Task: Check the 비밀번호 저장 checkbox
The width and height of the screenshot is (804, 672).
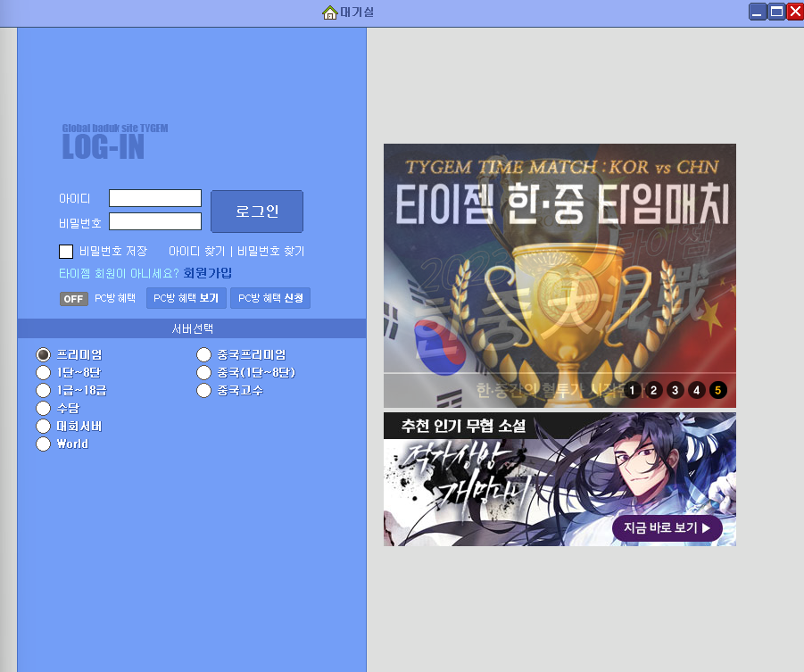Action: pyautogui.click(x=66, y=252)
